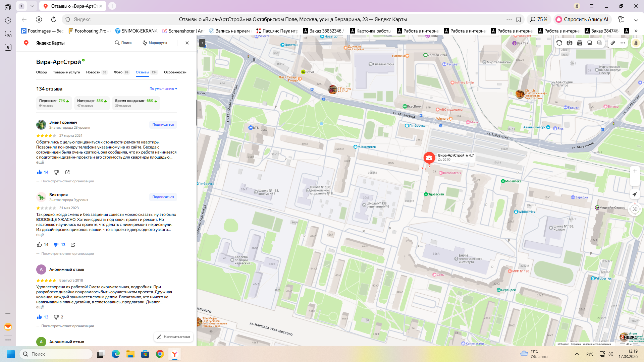The image size is (644, 362).
Task: Enable the street panoramas layer
Action: click(x=569, y=43)
